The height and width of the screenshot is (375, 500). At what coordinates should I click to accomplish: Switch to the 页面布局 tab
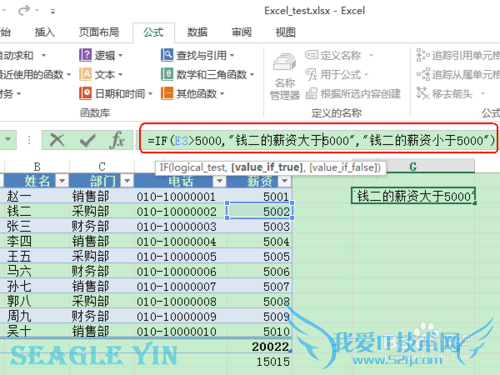[x=99, y=32]
